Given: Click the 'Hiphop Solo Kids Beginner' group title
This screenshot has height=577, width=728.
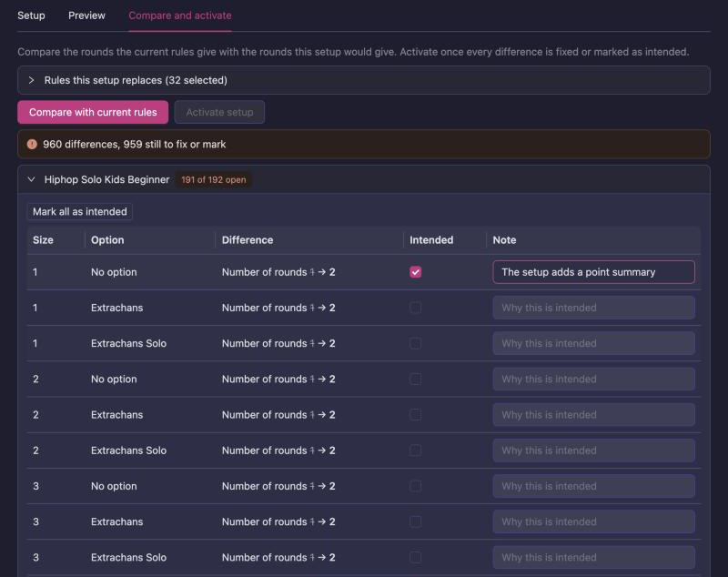Looking at the screenshot, I should [106, 179].
